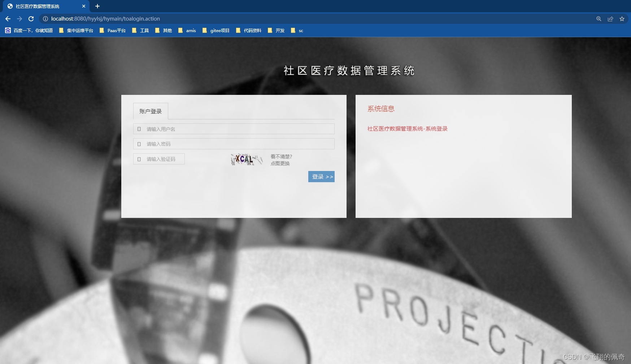Open amis bookmark folder
Image resolution: width=631 pixels, height=364 pixels.
187,31
